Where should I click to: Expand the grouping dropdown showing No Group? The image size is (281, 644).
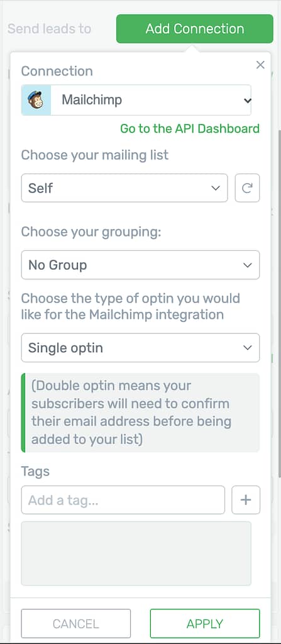coord(141,265)
